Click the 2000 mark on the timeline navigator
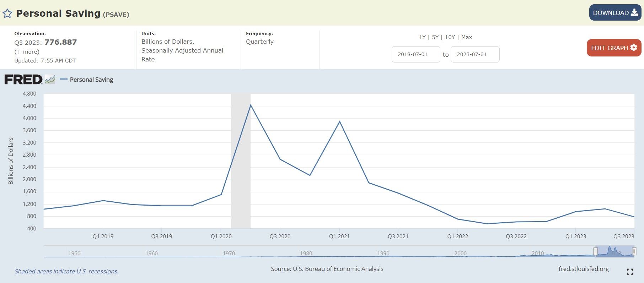This screenshot has height=283, width=644. pyautogui.click(x=460, y=254)
